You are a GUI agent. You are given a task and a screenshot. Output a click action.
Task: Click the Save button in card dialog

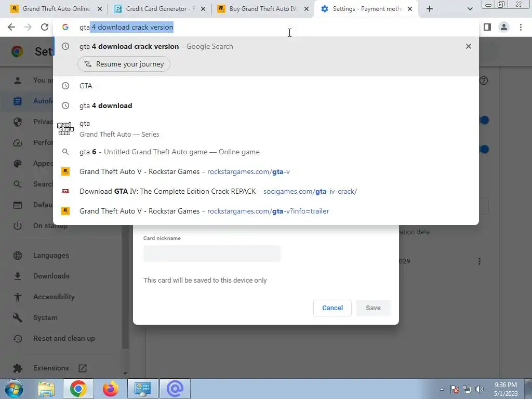373,308
